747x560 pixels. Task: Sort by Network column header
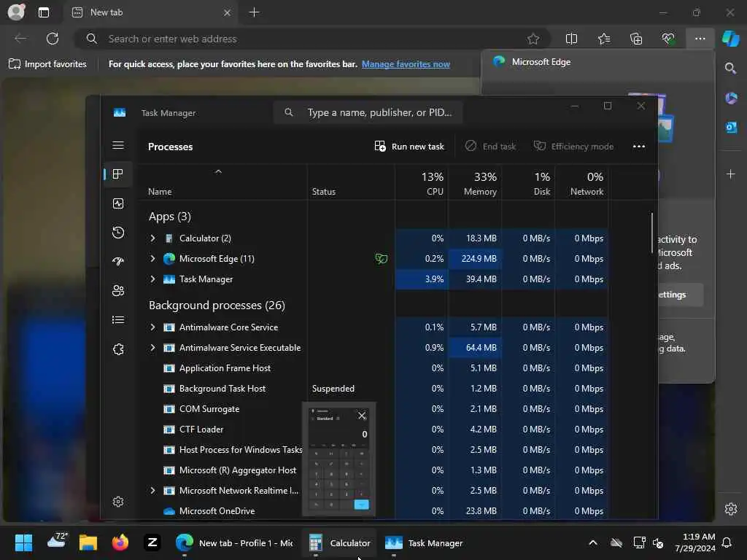click(581, 184)
